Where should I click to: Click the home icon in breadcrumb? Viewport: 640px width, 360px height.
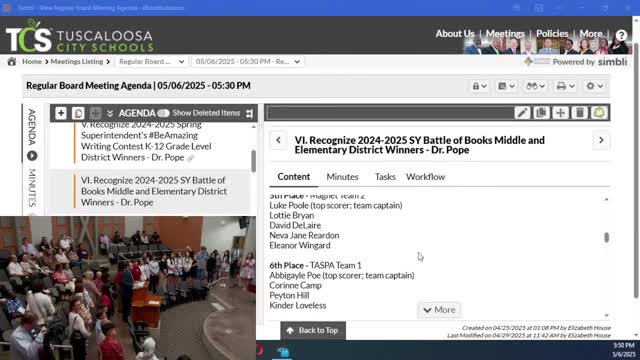point(11,62)
